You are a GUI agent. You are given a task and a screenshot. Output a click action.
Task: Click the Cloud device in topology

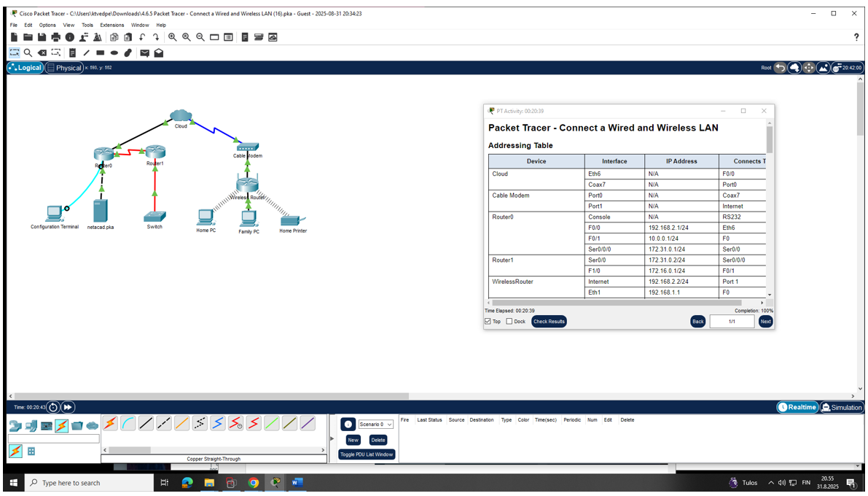pos(181,115)
